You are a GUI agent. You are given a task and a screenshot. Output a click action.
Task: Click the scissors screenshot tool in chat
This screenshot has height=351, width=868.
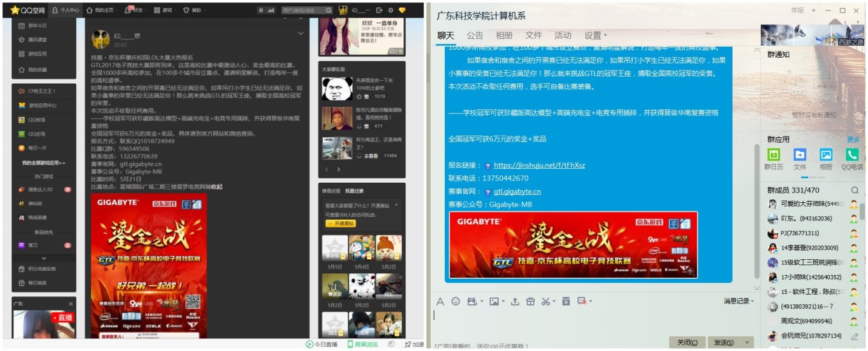[545, 301]
